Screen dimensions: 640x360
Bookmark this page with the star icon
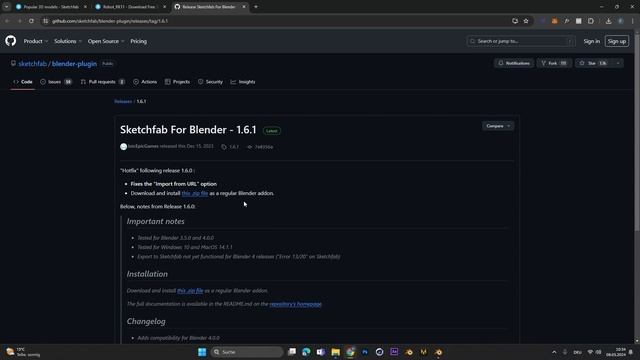click(526, 21)
